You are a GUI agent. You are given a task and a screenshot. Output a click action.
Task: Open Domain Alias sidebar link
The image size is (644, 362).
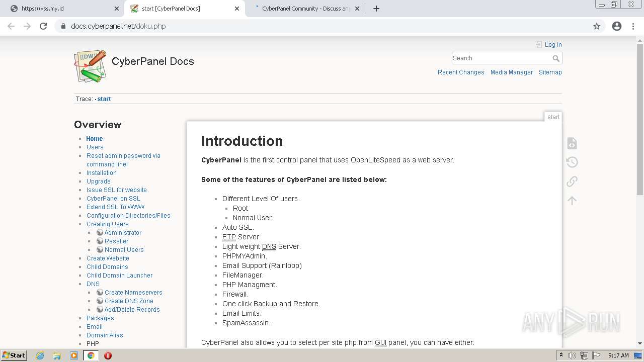(105, 335)
